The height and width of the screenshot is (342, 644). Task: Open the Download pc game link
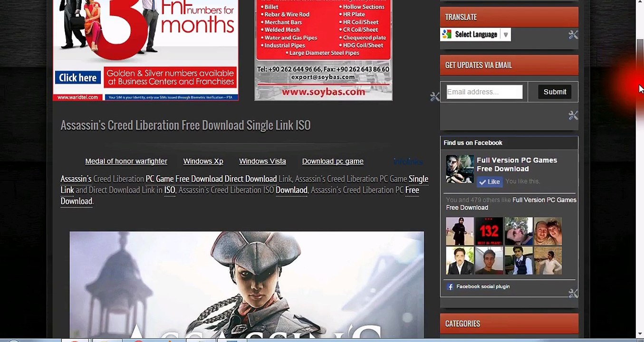pos(333,161)
